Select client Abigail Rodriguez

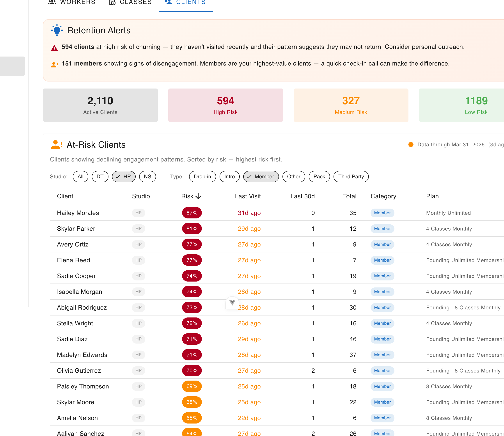click(82, 308)
